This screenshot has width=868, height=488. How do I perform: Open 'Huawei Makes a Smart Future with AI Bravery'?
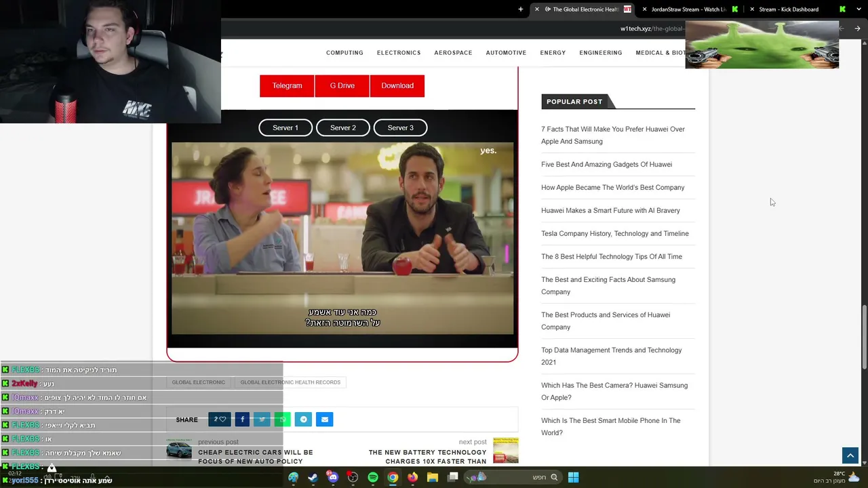coord(610,210)
